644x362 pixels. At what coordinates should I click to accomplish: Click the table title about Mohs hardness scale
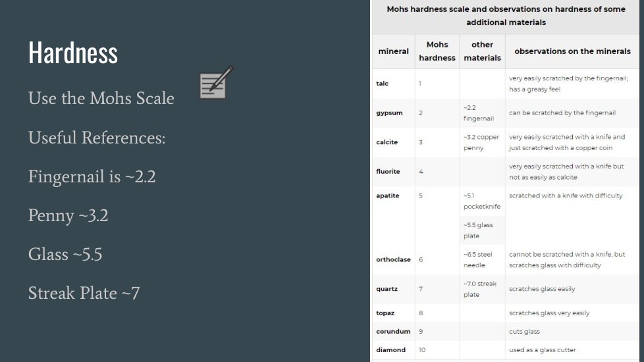(x=506, y=16)
